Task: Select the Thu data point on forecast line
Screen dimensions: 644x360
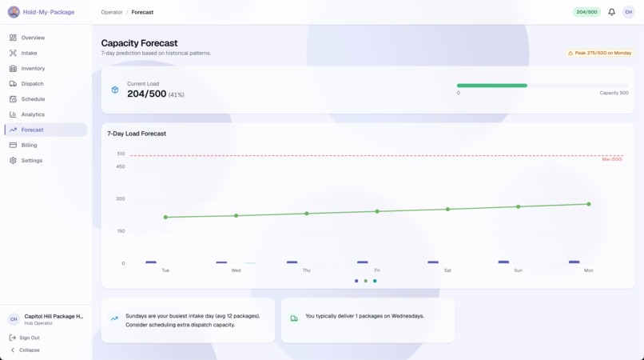Action: click(307, 214)
